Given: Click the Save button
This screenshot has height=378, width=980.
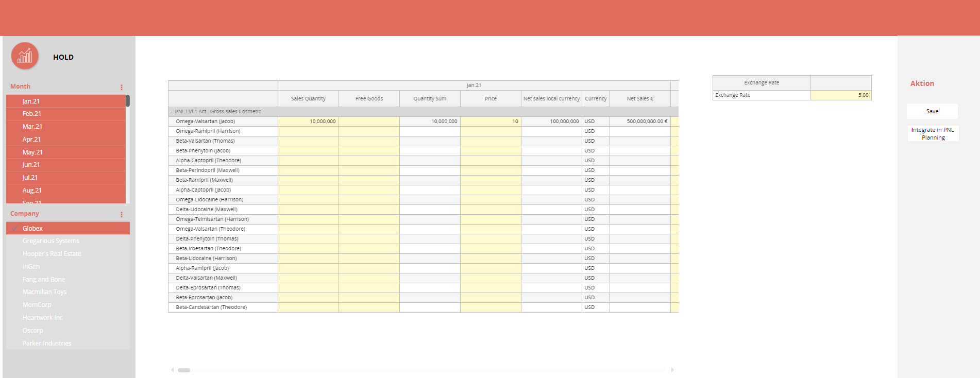Looking at the screenshot, I should coord(932,111).
